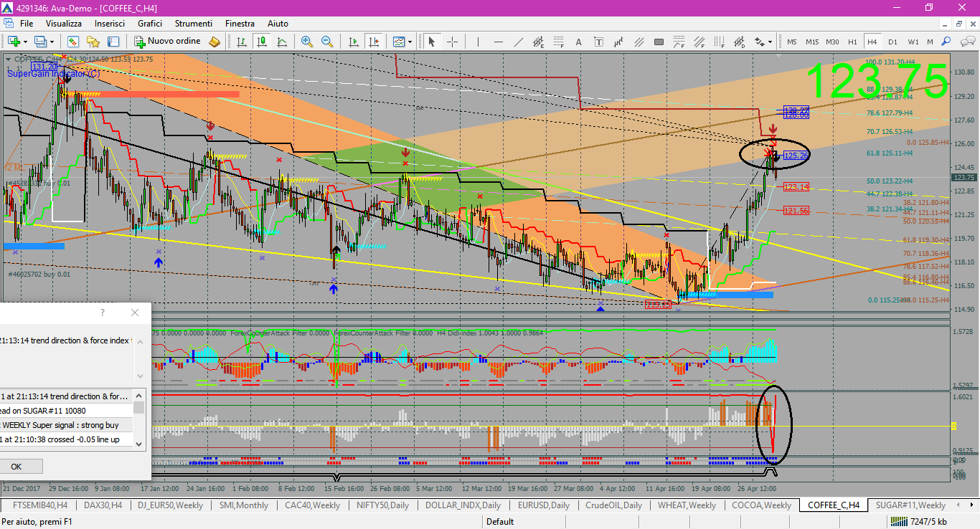Select the arrow cursor tool
The width and height of the screenshot is (980, 529).
[x=431, y=42]
